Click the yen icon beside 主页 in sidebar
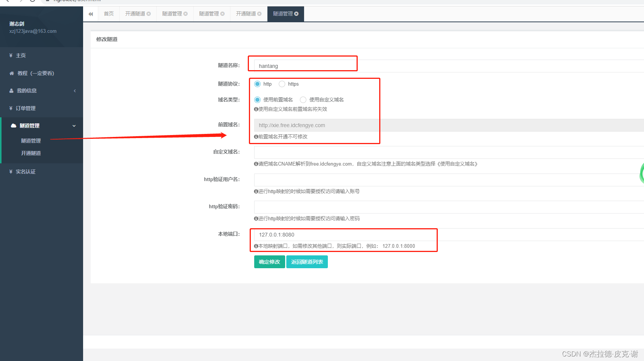The image size is (644, 361). [x=11, y=55]
